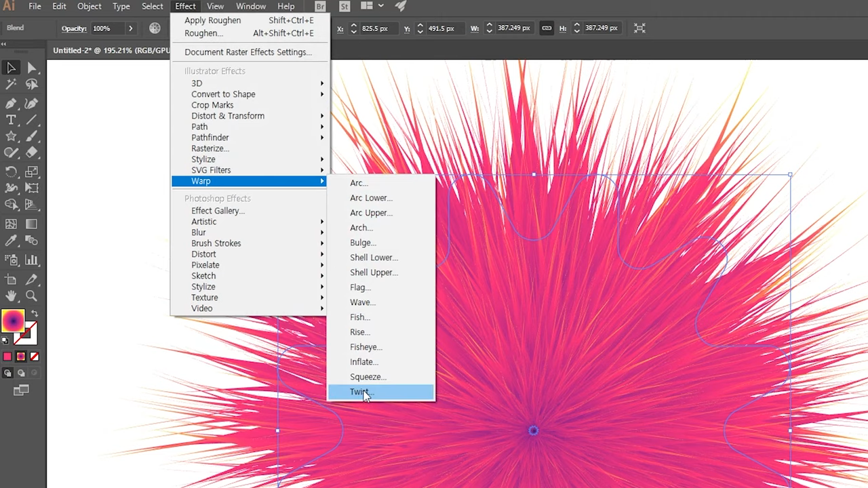Activate the Width tool
The height and width of the screenshot is (488, 868).
[11, 188]
